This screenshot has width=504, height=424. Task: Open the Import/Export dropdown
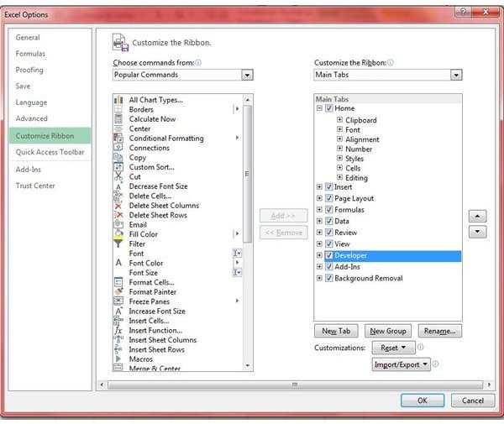click(402, 364)
